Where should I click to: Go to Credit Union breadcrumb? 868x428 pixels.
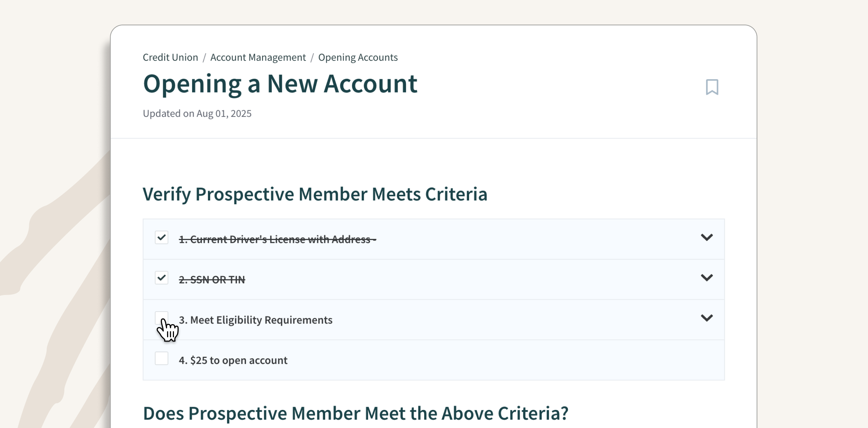[170, 57]
